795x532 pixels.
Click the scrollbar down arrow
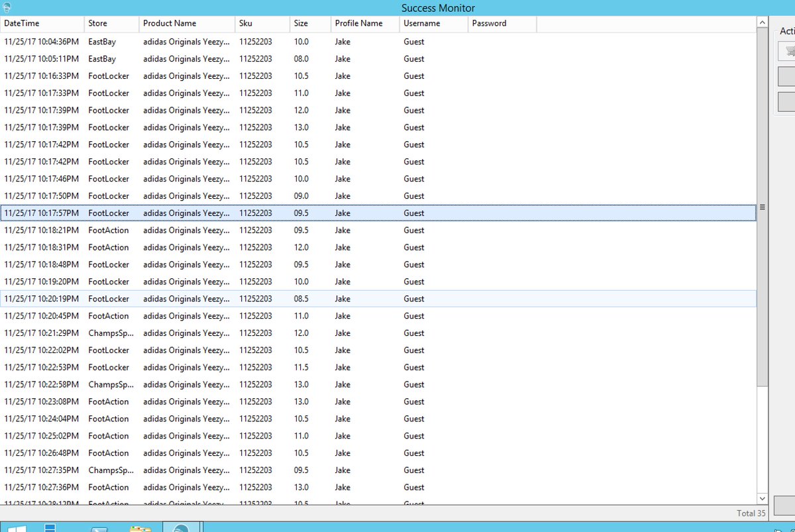pyautogui.click(x=762, y=499)
